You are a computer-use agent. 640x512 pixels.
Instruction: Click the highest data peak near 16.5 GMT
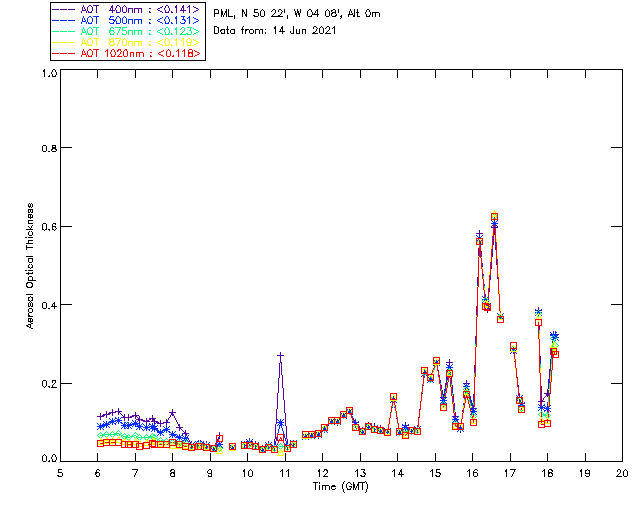coord(494,217)
